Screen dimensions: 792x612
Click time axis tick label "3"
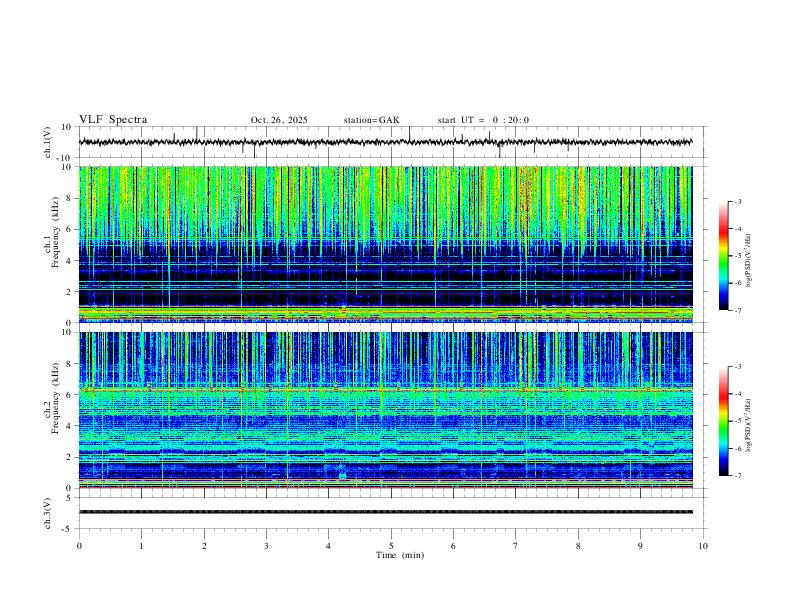click(266, 546)
